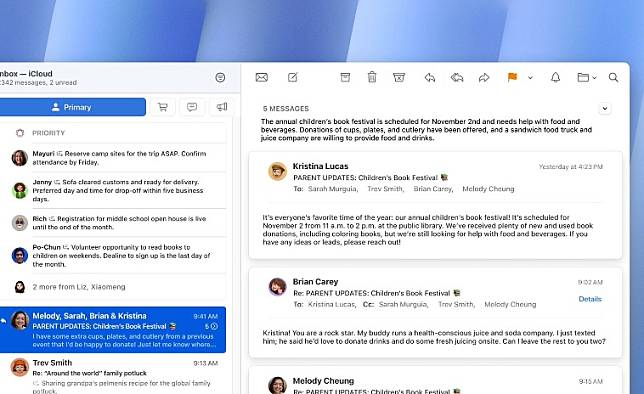Viewport: 644px width, 394px height.
Task: Compose a new message
Action: click(293, 77)
